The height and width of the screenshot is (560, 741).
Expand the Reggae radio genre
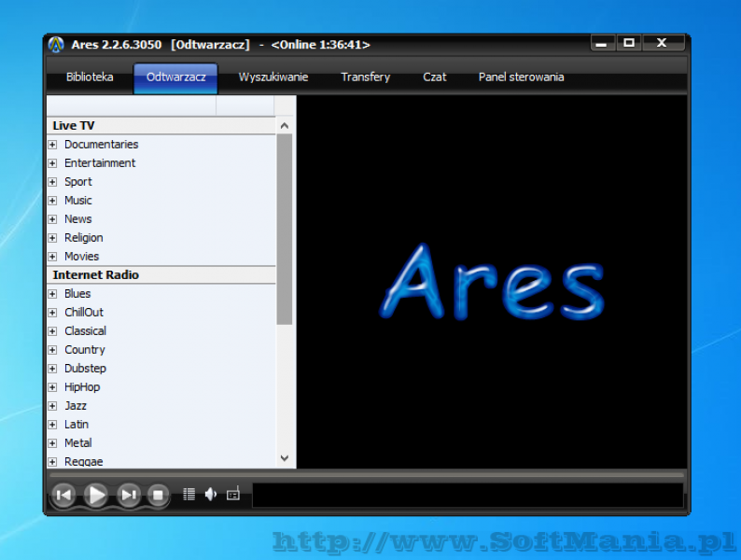52,462
